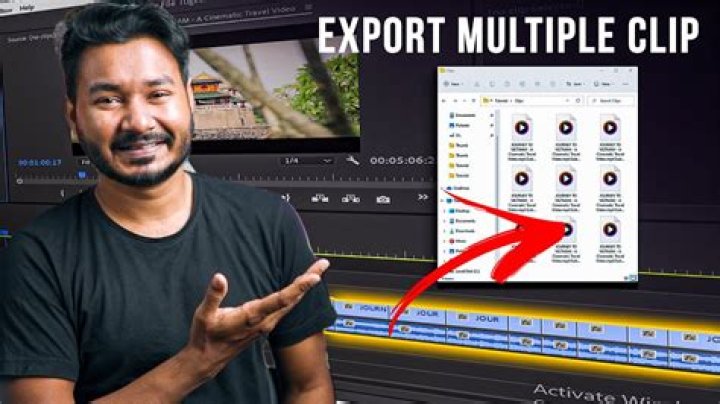Click the Cut icon in File Explorer toolbar

(x=477, y=84)
